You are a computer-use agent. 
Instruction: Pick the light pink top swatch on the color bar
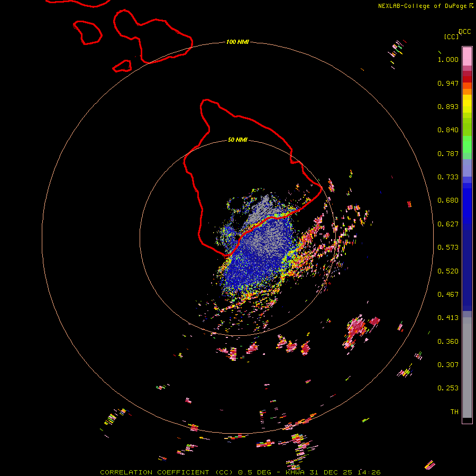tap(467, 56)
